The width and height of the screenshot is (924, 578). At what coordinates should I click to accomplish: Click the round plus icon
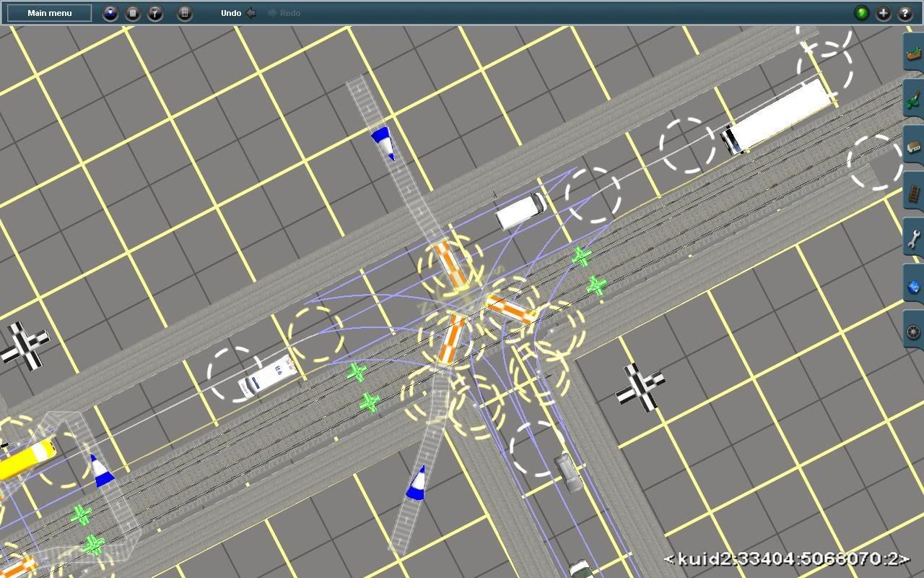tap(884, 13)
